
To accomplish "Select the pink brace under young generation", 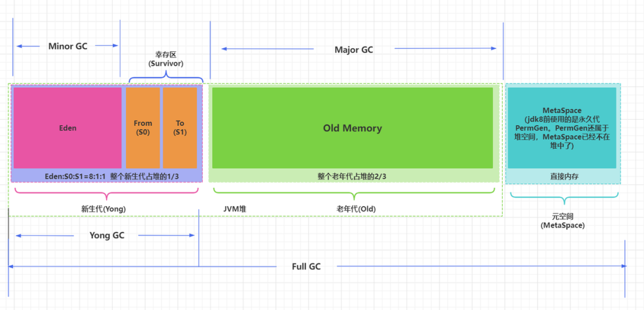I will click(106, 194).
